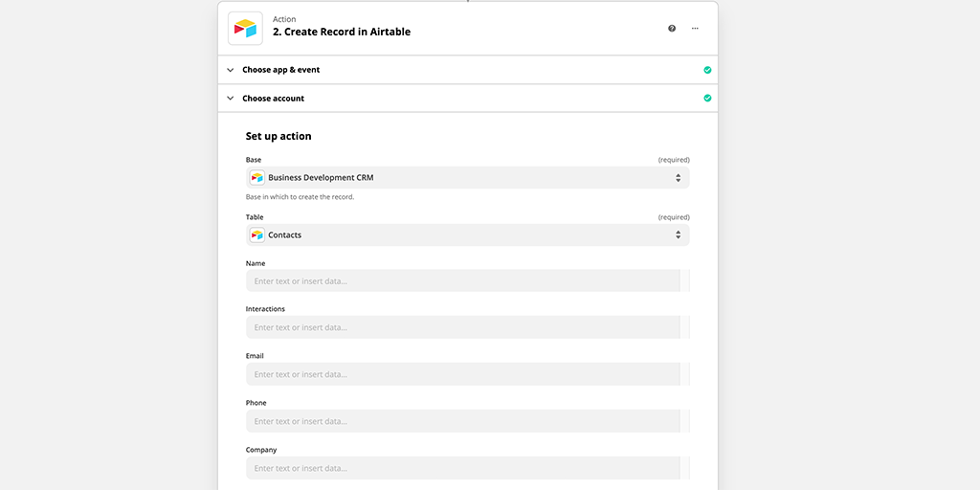Screen dimensions: 980x490
Task: Click Airtable icon in Table field
Action: click(256, 235)
